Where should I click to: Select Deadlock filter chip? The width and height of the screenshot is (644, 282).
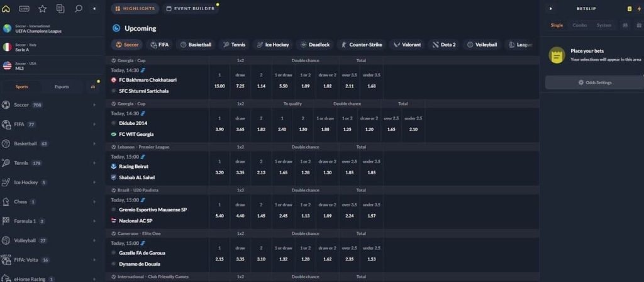click(315, 45)
